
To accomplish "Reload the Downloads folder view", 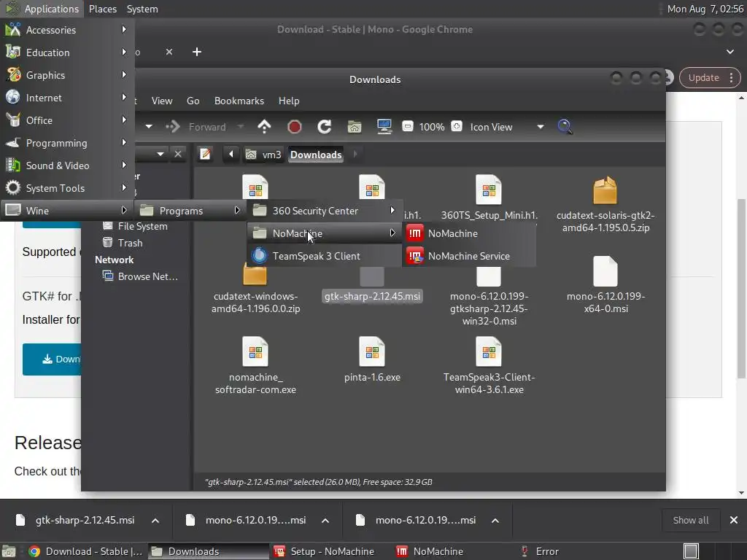I will click(x=325, y=127).
